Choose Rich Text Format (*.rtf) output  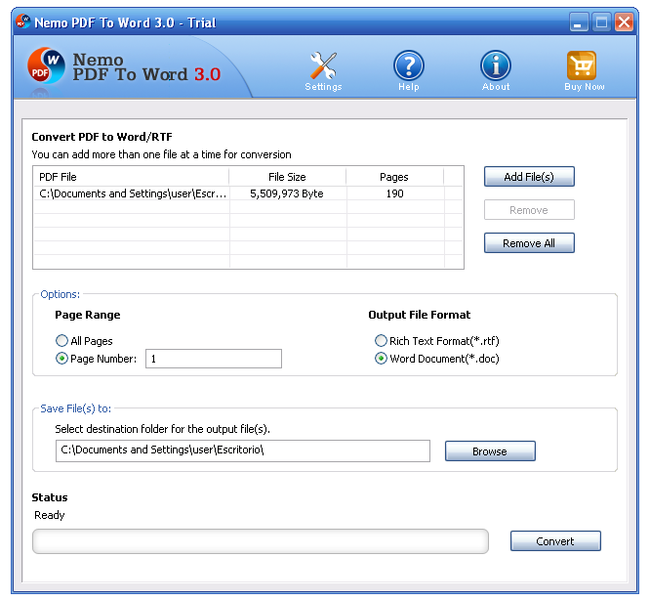pos(381,341)
